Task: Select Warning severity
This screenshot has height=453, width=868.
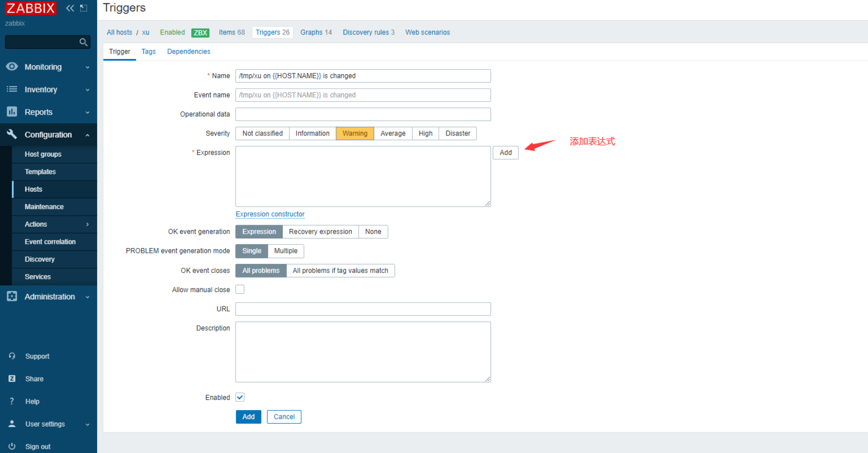Action: click(355, 133)
